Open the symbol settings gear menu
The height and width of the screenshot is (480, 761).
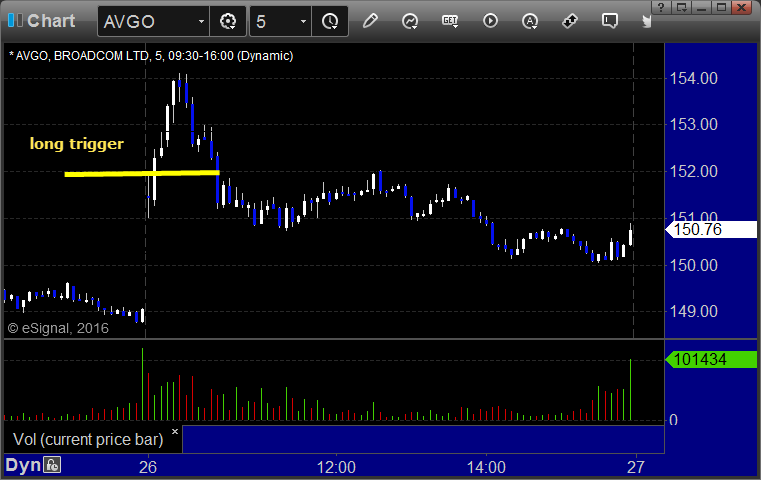click(x=228, y=21)
